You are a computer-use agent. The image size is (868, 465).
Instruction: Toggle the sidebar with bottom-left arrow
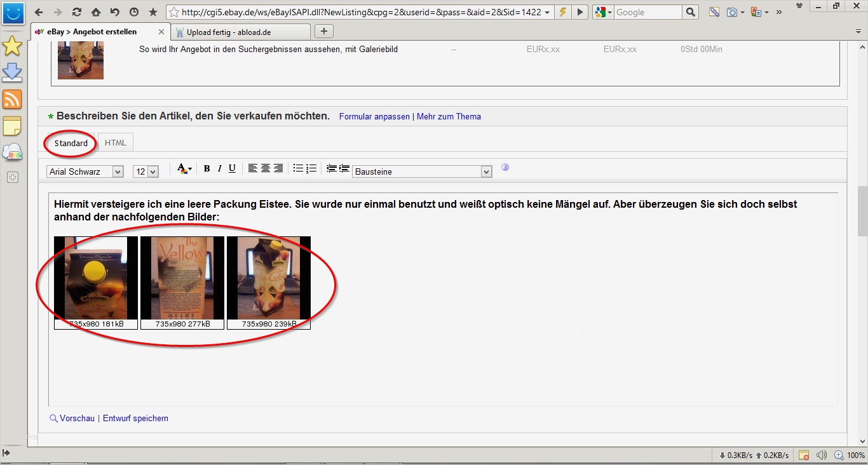[x=6, y=453]
